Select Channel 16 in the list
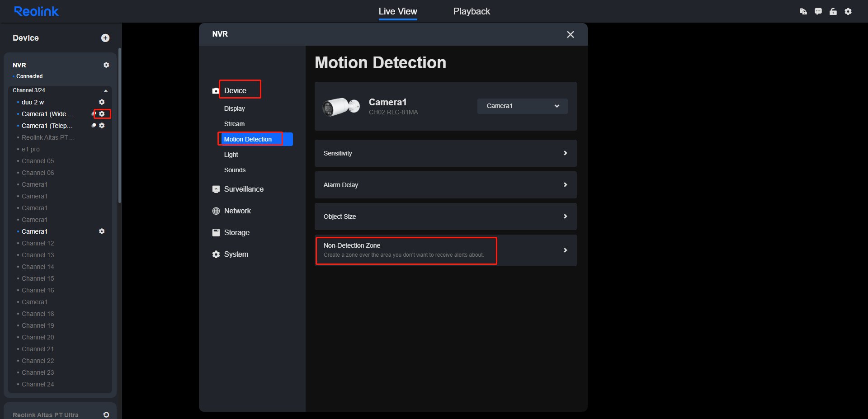Viewport: 868px width, 419px height. (x=38, y=290)
